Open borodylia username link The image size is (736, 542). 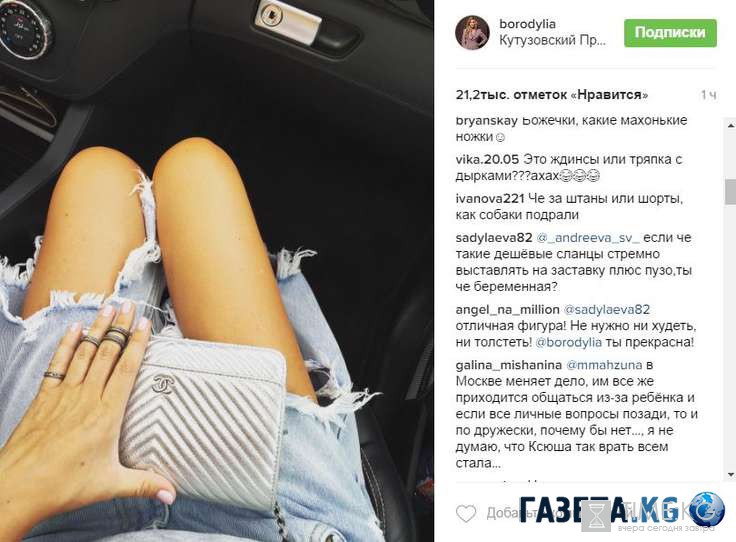528,23
